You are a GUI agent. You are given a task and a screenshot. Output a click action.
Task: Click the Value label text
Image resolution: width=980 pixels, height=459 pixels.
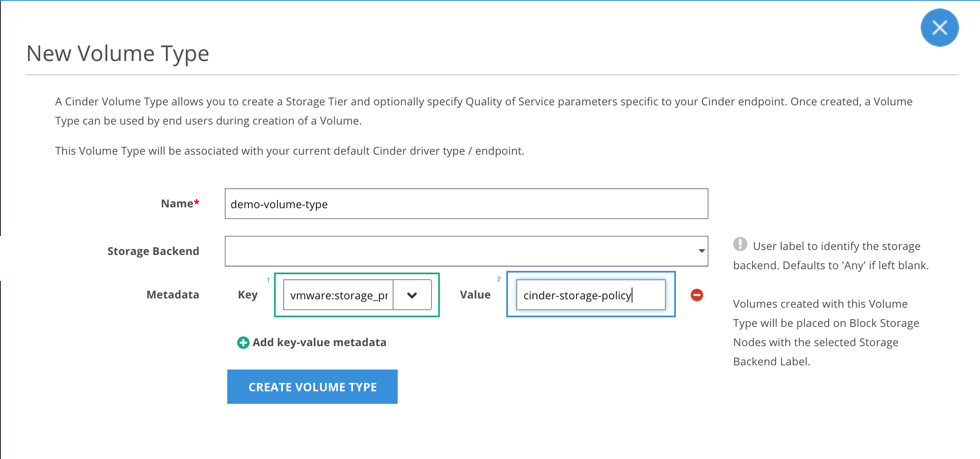(x=475, y=295)
